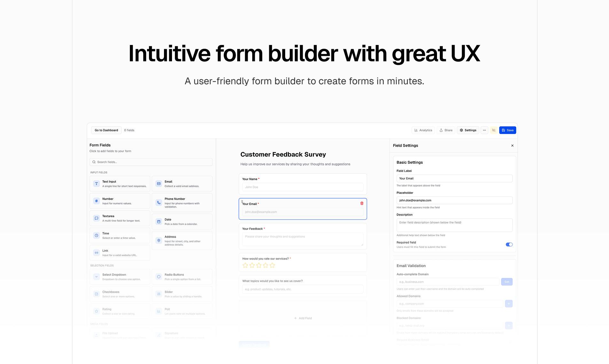609x364 pixels.
Task: Open form Settings
Action: [x=468, y=130]
